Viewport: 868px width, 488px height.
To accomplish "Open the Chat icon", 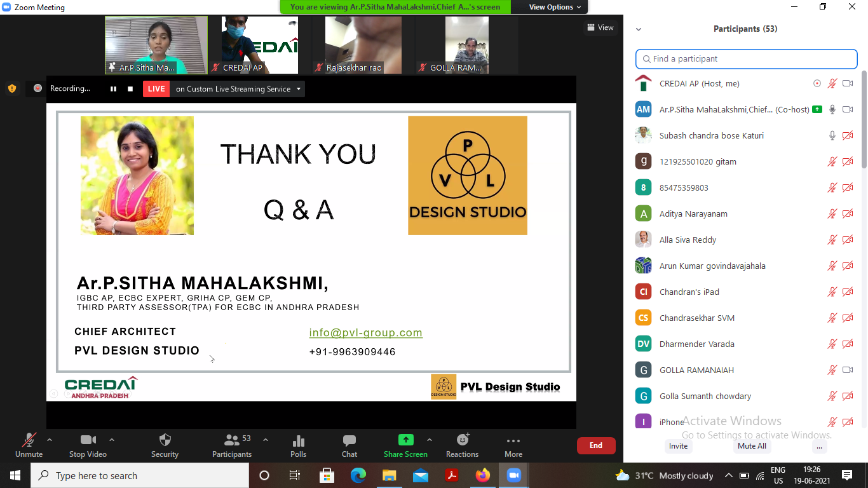I will tap(349, 440).
